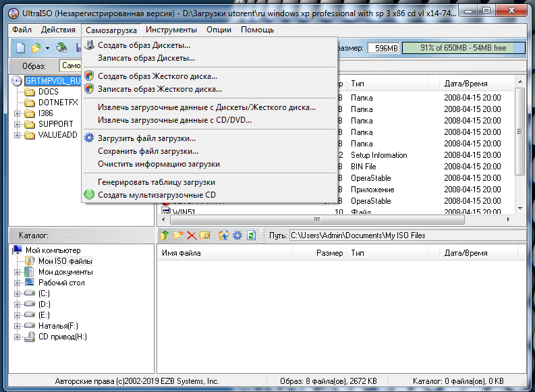535x392 pixels.
Task: Click the BIN File type cell
Action: coord(364,167)
